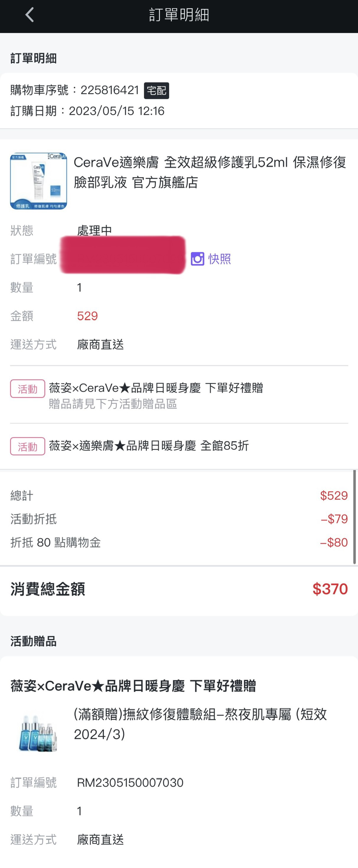Image resolution: width=358 pixels, height=868 pixels.
Task: Tap the 消費總金額 $370 total
Action: pyautogui.click(x=179, y=589)
